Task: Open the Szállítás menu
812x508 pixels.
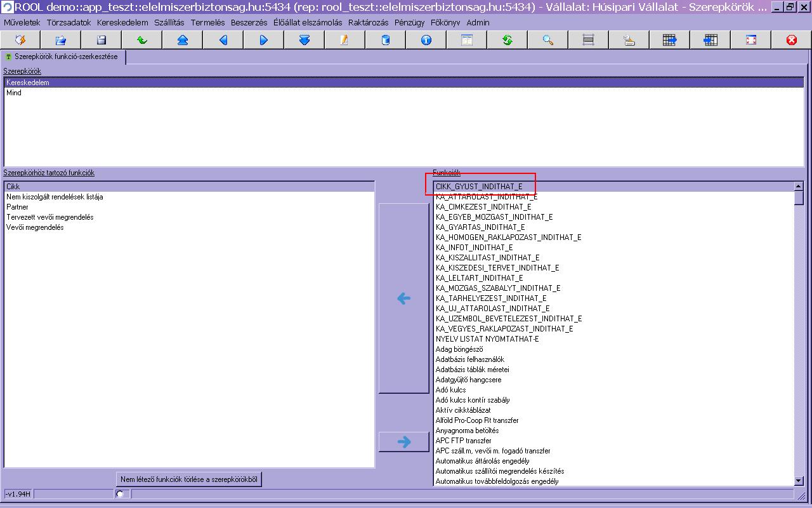Action: tap(169, 22)
